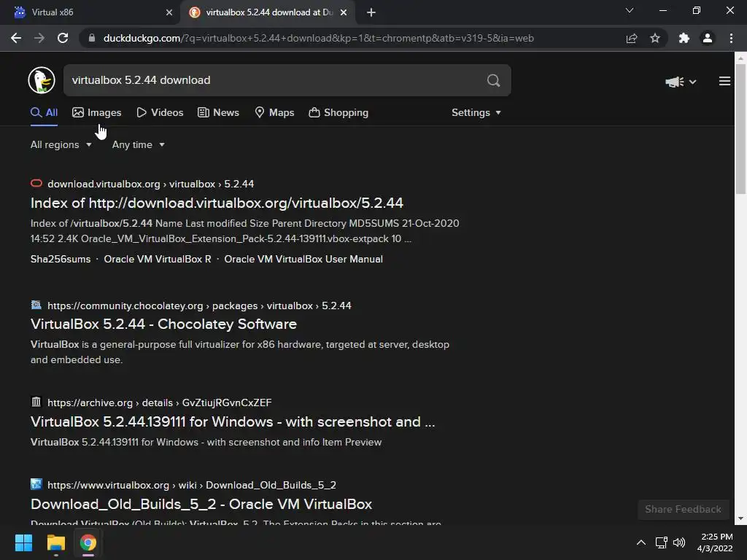Open the Chrome extensions puzzle icon
Screen dimensions: 747x560
[x=684, y=38]
